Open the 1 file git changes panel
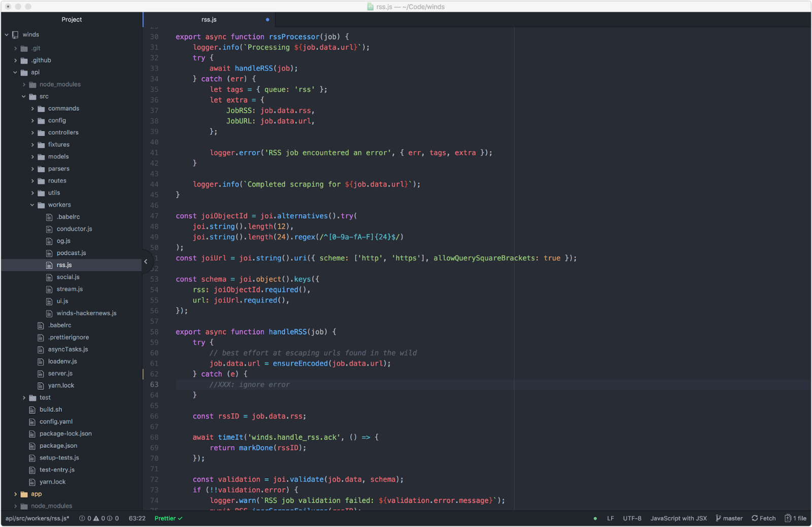Screen dimensions: 812x527 [795, 518]
